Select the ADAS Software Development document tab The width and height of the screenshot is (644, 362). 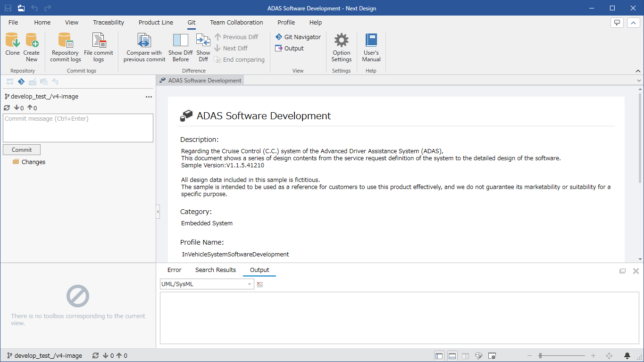[201, 81]
